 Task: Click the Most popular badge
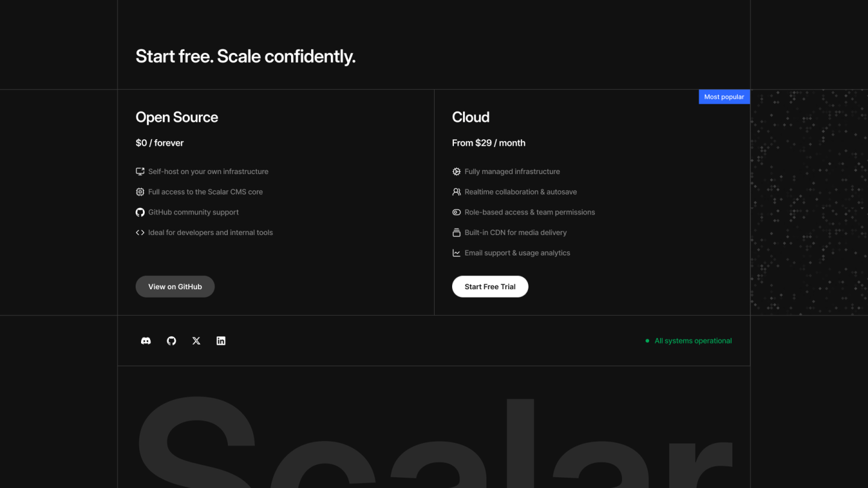pyautogui.click(x=724, y=97)
